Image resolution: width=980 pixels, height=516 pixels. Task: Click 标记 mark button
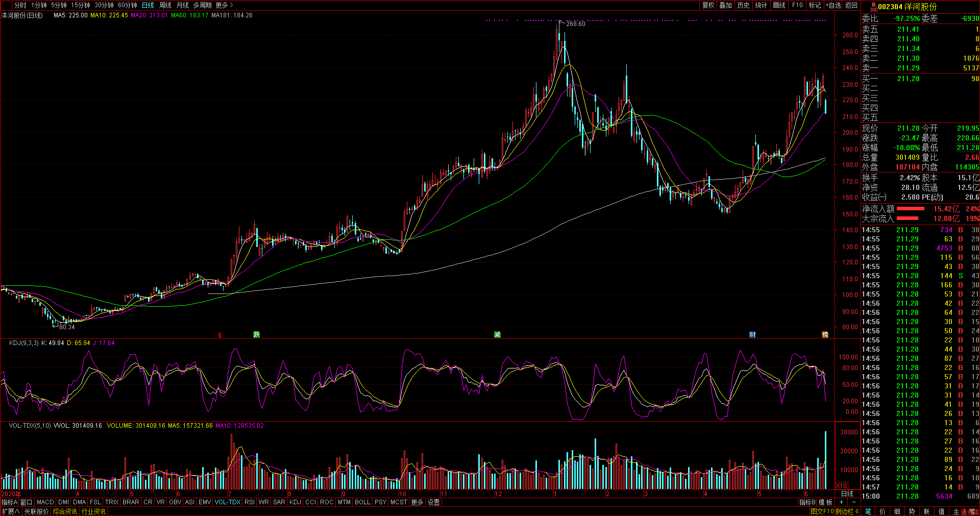pos(815,5)
